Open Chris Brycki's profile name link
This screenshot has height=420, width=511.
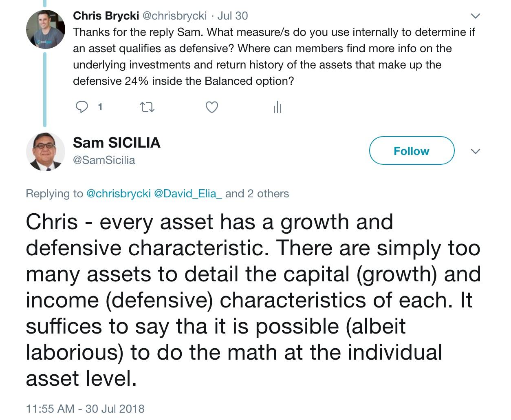pos(106,15)
